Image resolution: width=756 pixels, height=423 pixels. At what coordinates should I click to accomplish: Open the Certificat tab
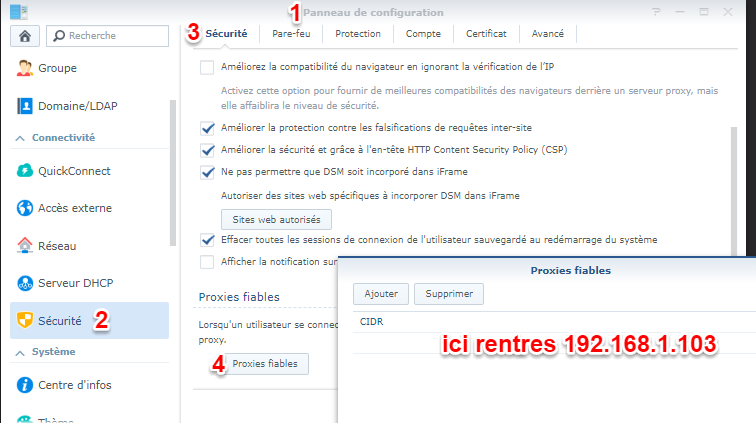tap(485, 34)
